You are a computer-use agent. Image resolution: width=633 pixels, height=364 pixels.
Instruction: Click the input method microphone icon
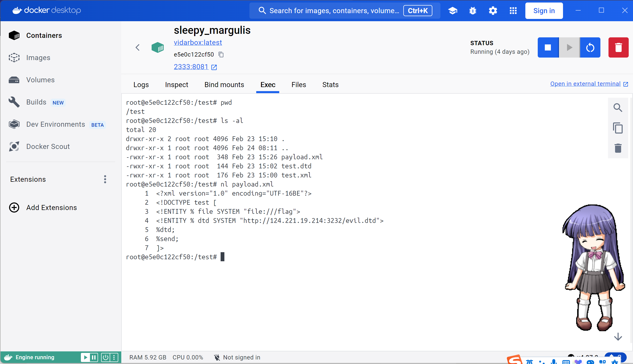click(x=554, y=361)
